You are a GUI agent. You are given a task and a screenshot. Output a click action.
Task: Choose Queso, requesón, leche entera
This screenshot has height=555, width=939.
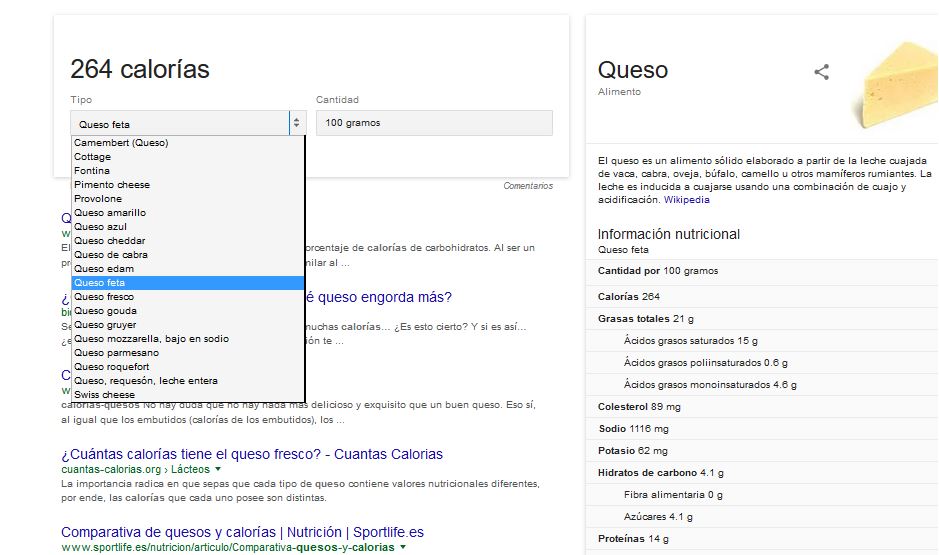tap(187, 380)
